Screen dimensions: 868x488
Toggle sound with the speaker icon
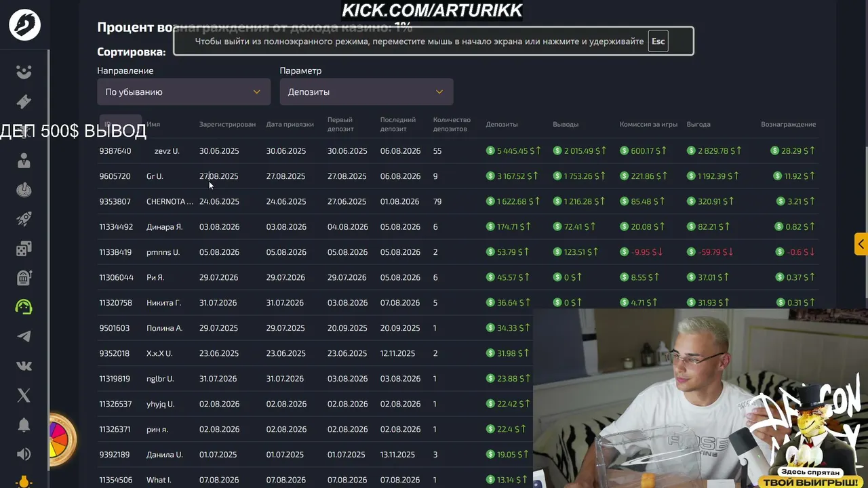tap(24, 454)
